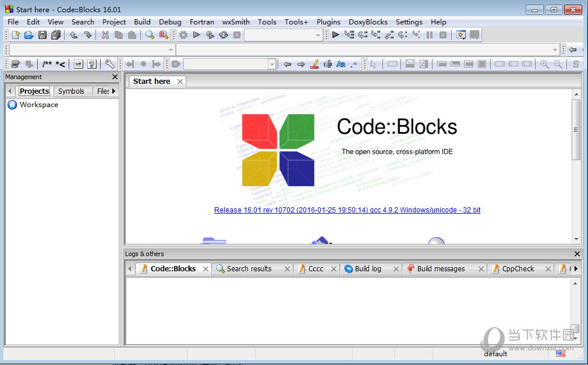Close the Start here tab
The width and height of the screenshot is (588, 365).
180,81
